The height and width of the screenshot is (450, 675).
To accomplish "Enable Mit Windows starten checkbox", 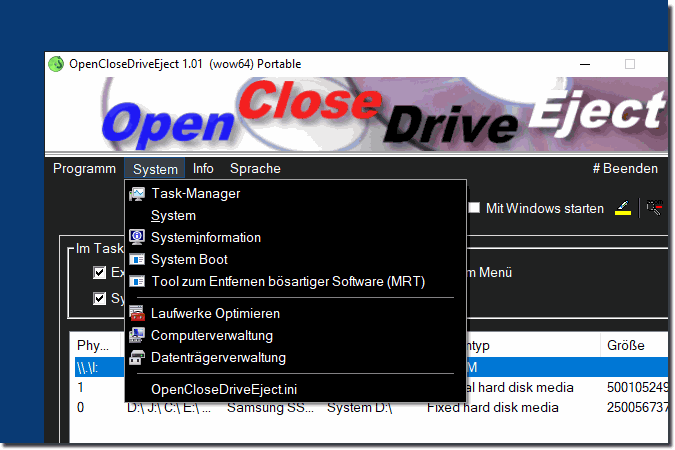I will tap(474, 208).
